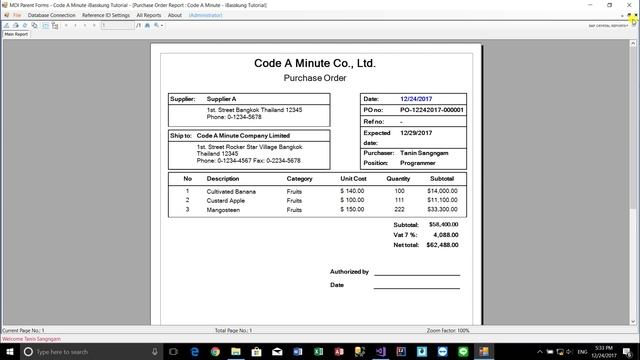
Task: Click the date value 12/24/2017 in report
Action: [x=416, y=99]
